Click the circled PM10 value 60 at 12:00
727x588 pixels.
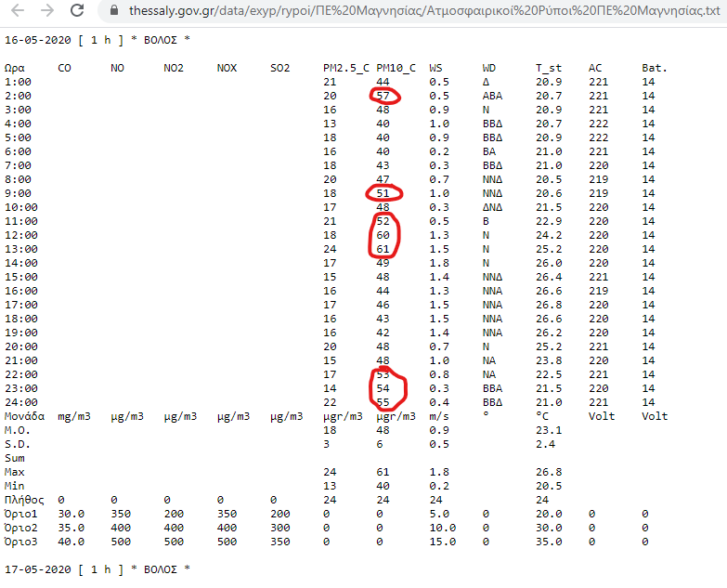tap(383, 235)
